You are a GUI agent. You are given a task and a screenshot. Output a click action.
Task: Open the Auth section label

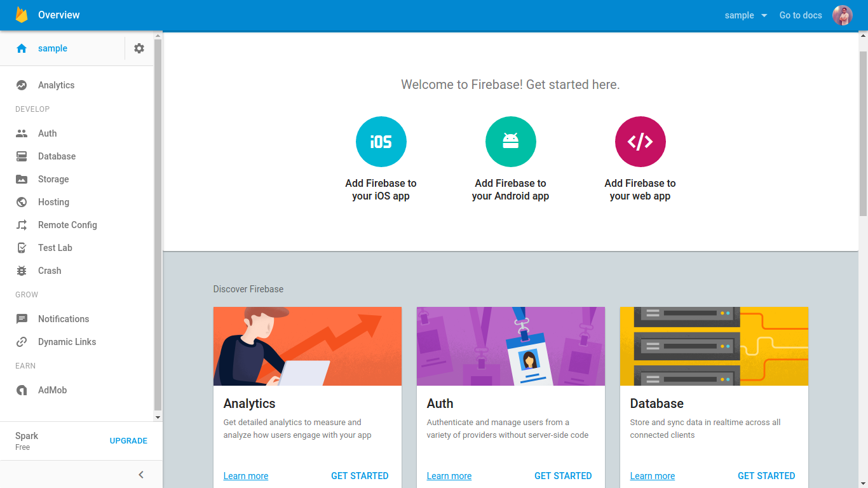click(48, 133)
